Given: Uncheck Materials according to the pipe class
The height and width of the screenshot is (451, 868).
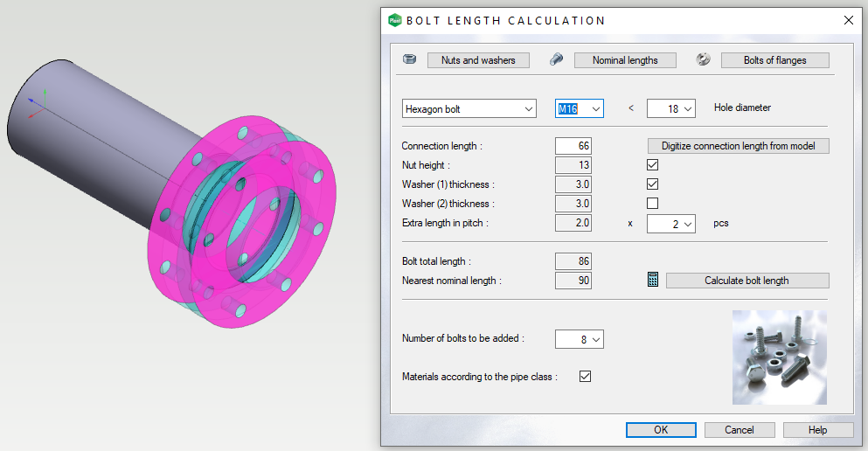Looking at the screenshot, I should 586,377.
